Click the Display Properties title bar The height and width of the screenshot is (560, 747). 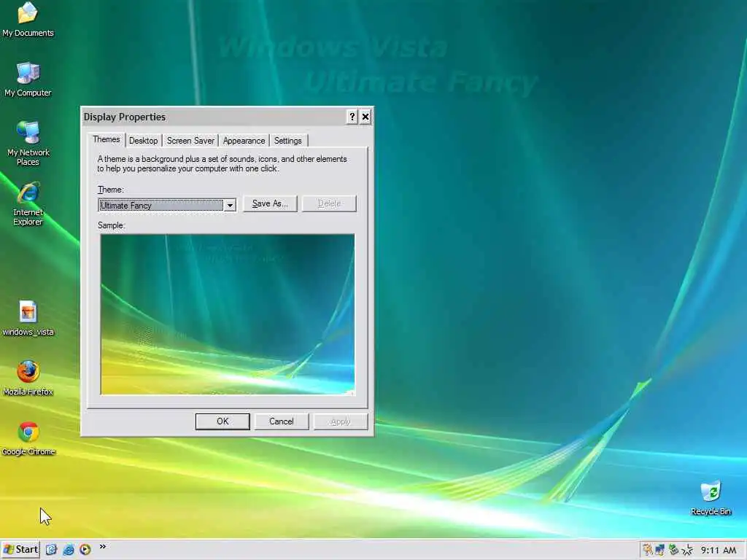pyautogui.click(x=214, y=117)
